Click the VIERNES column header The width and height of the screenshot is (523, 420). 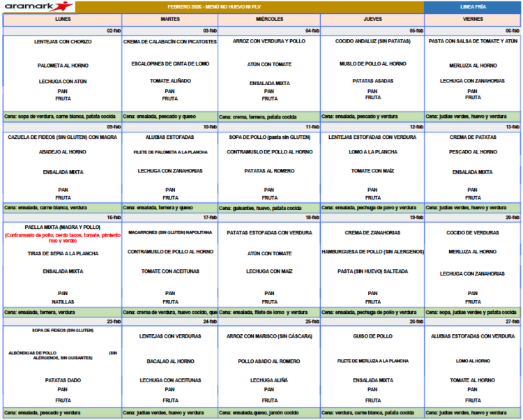[x=472, y=20]
